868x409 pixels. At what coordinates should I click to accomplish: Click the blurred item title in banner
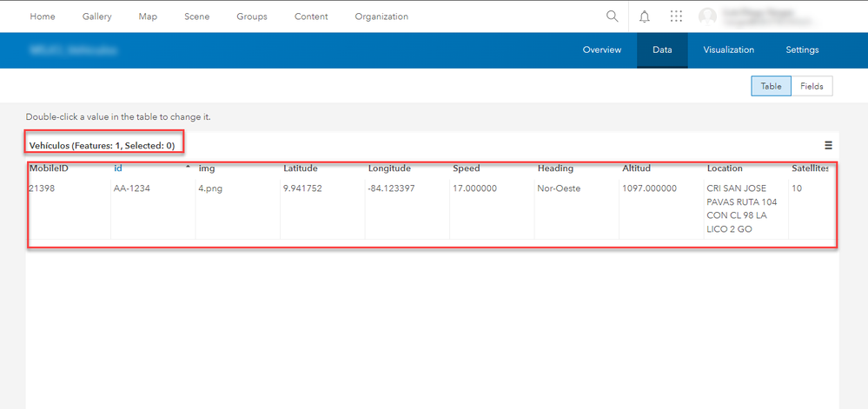74,50
